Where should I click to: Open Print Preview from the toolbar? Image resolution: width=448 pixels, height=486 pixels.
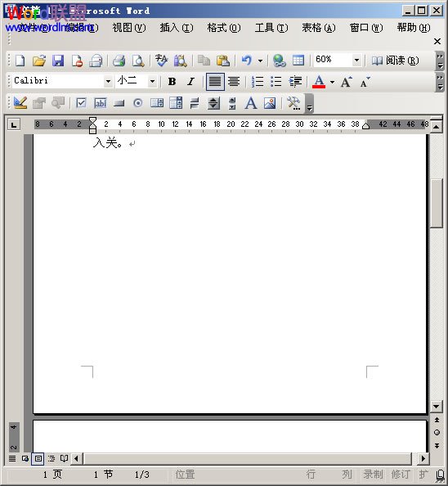click(x=138, y=61)
